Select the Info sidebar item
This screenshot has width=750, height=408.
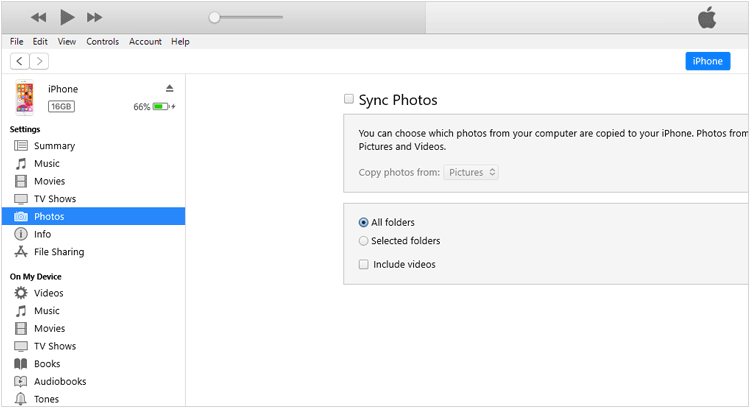coord(42,234)
